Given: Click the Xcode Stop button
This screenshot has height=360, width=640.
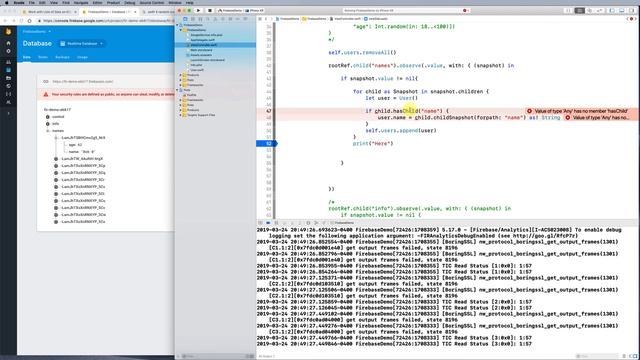Looking at the screenshot, I should coord(210,10).
